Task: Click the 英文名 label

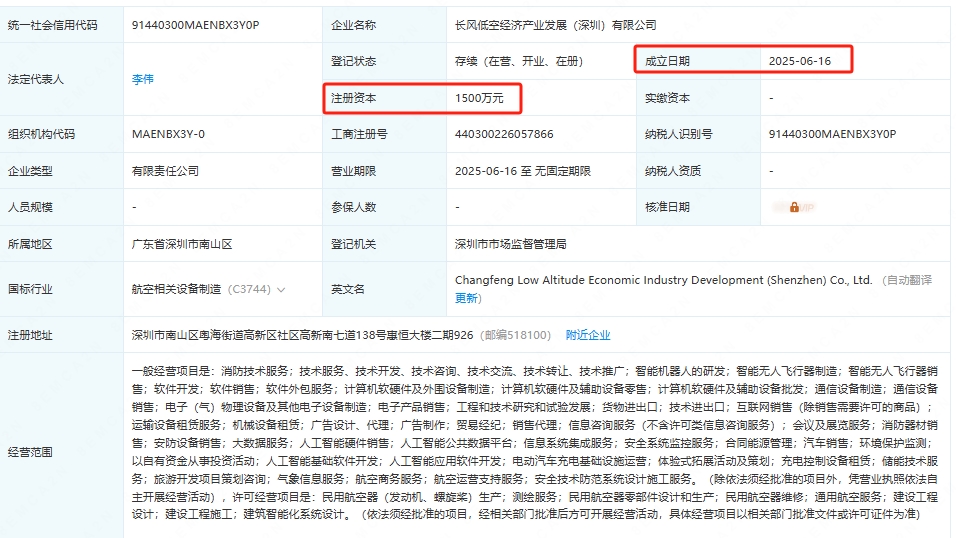Action: pyautogui.click(x=348, y=289)
